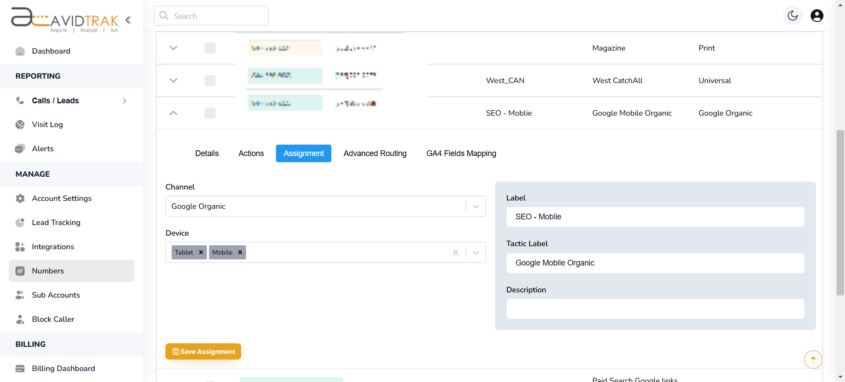Open the Alerts section

tap(42, 149)
